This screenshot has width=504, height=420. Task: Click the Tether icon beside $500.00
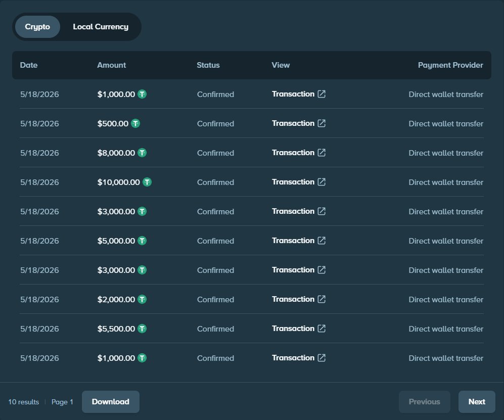click(x=135, y=123)
